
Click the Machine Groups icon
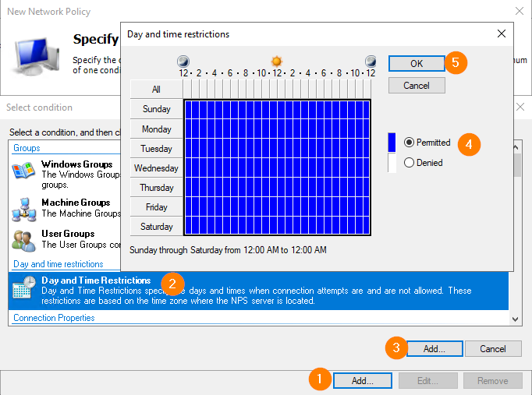point(25,208)
